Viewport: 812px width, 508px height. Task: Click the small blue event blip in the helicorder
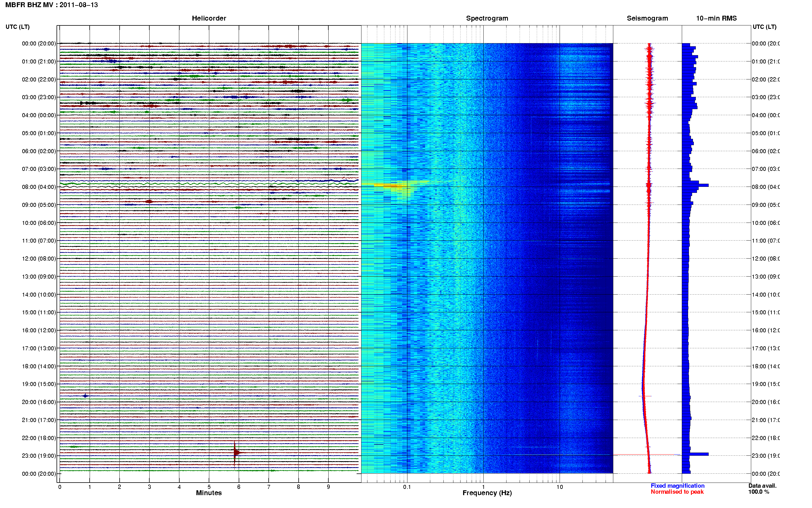86,396
